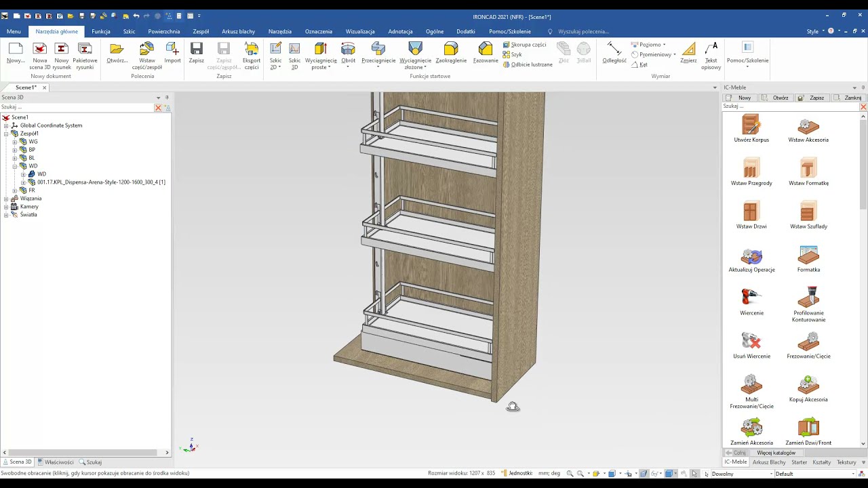Expand the Światła tree node

tap(6, 215)
